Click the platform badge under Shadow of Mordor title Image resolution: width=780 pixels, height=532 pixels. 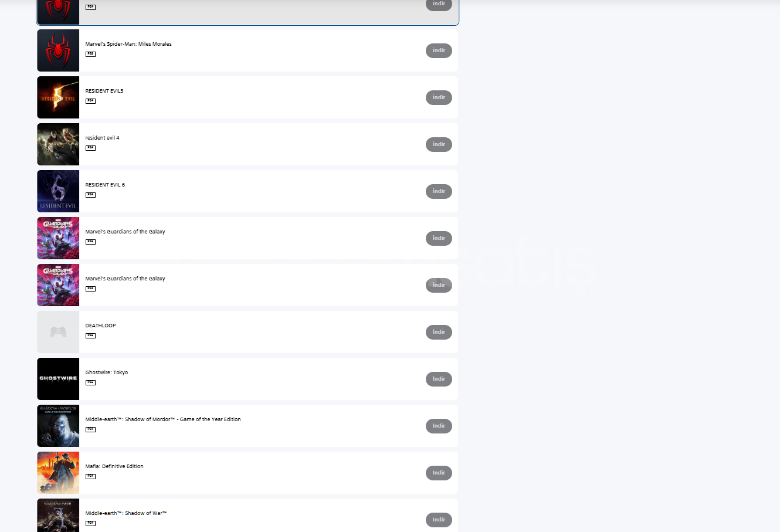[x=90, y=429]
